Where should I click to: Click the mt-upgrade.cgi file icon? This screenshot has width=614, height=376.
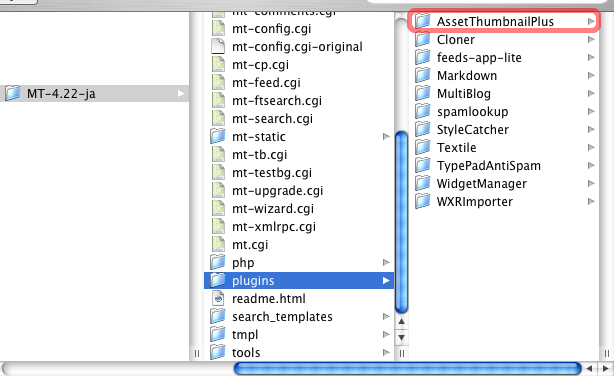pyautogui.click(x=218, y=191)
